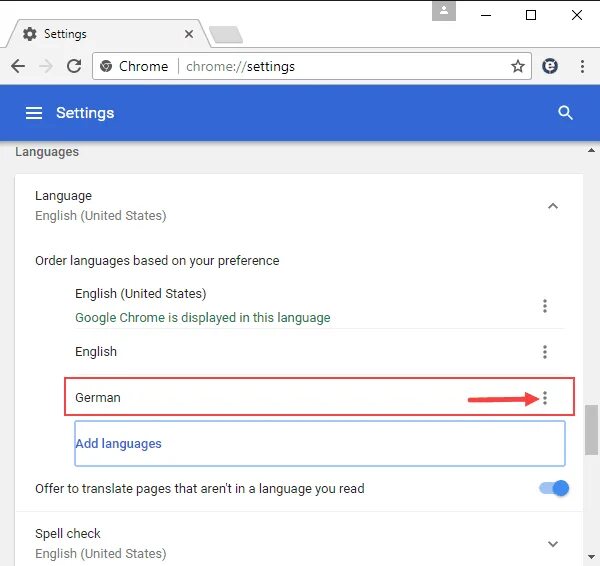Image resolution: width=600 pixels, height=566 pixels.
Task: Minimize the Chrome window
Action: pos(486,15)
